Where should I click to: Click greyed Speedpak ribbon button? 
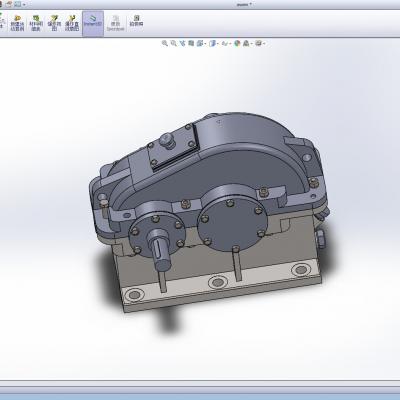tap(115, 23)
